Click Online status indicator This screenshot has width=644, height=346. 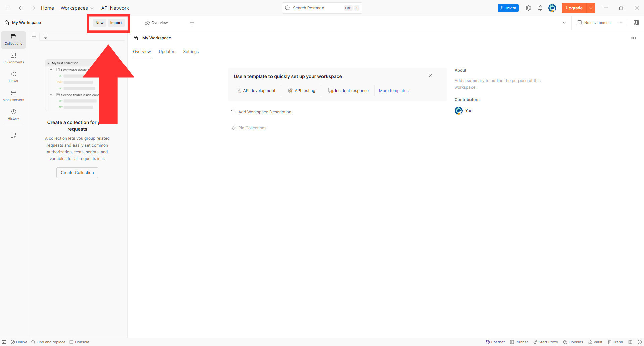click(x=19, y=342)
